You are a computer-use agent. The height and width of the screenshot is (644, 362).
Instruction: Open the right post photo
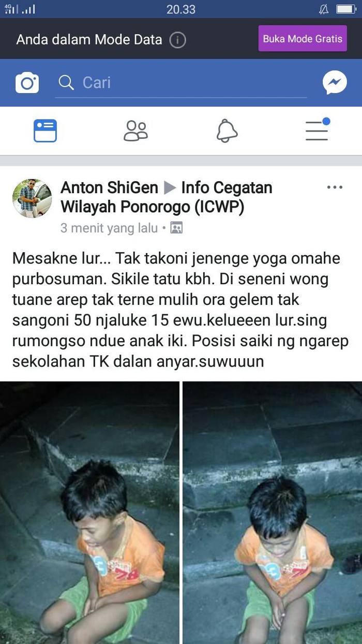coord(273,513)
